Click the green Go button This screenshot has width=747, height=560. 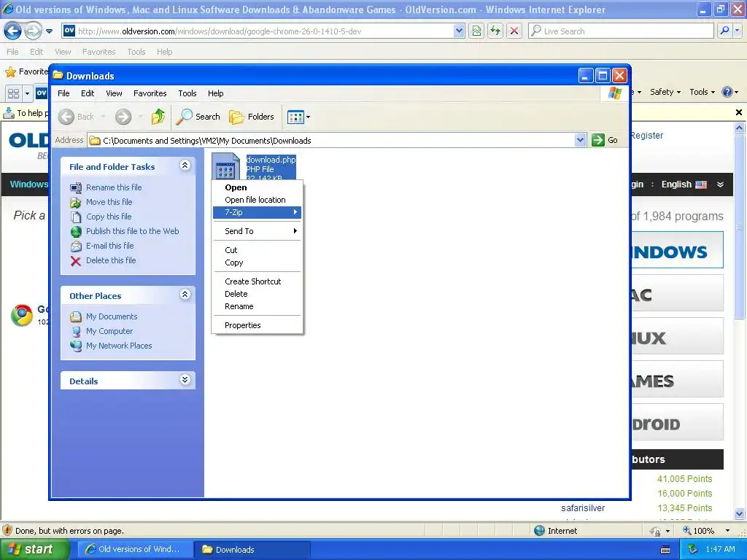[x=605, y=140]
